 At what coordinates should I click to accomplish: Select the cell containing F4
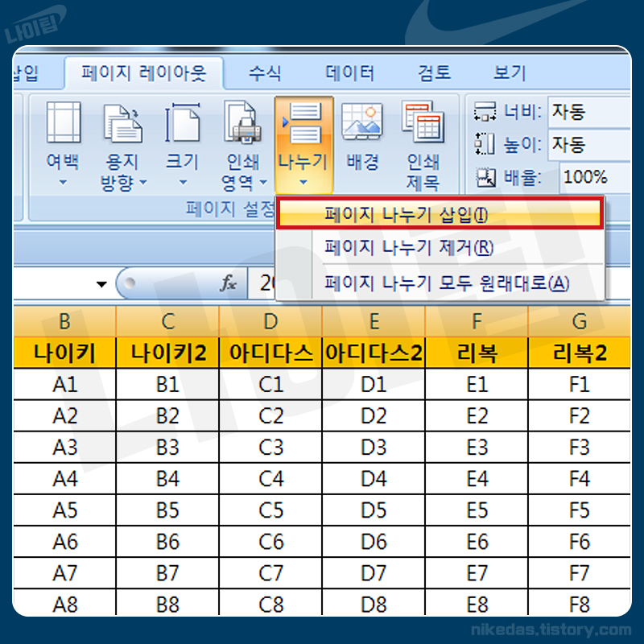[580, 479]
